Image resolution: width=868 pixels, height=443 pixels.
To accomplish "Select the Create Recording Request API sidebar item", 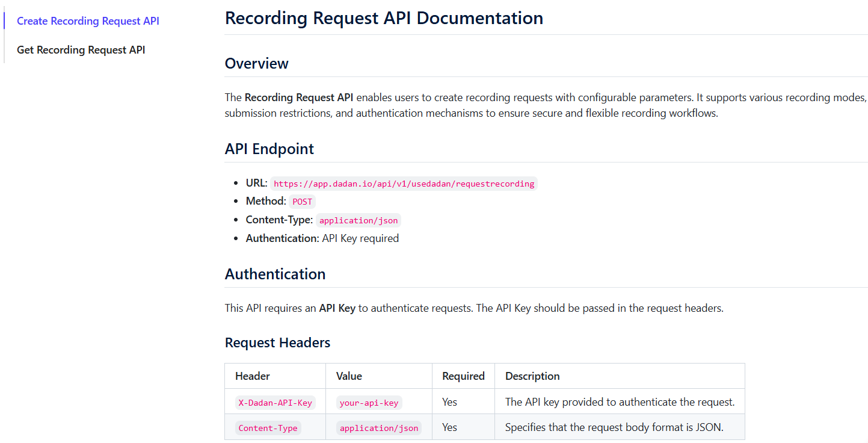I will pos(87,20).
